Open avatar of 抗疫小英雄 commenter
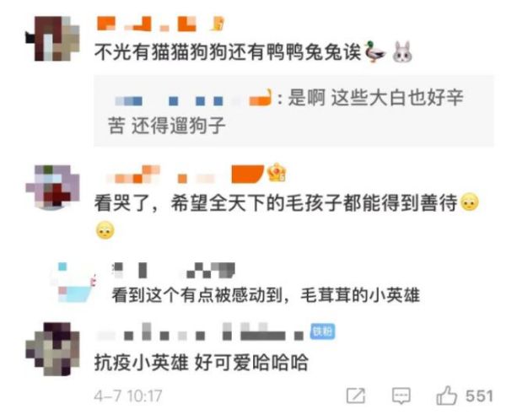Viewport: 506px width, 420px height. coord(53,349)
